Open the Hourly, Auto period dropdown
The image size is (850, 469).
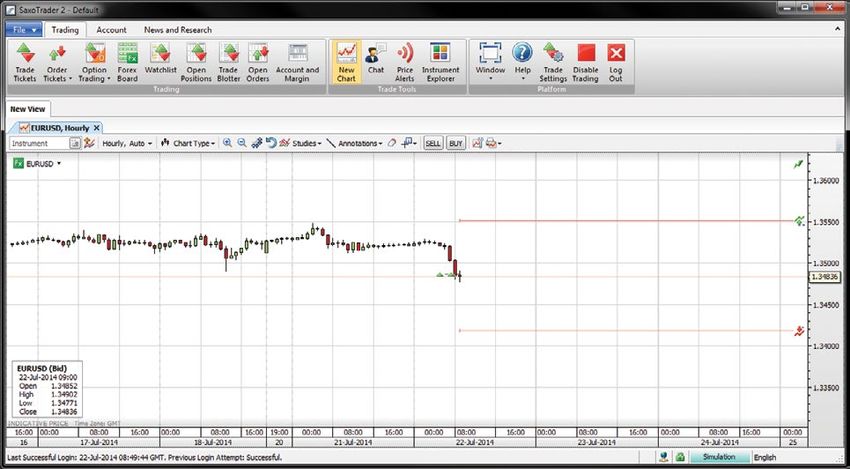pos(127,143)
